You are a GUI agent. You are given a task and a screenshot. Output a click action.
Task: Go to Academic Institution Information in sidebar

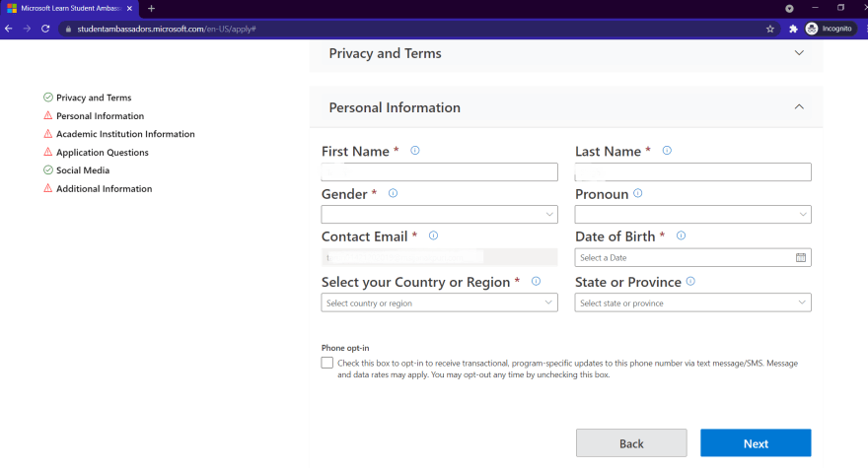point(125,134)
